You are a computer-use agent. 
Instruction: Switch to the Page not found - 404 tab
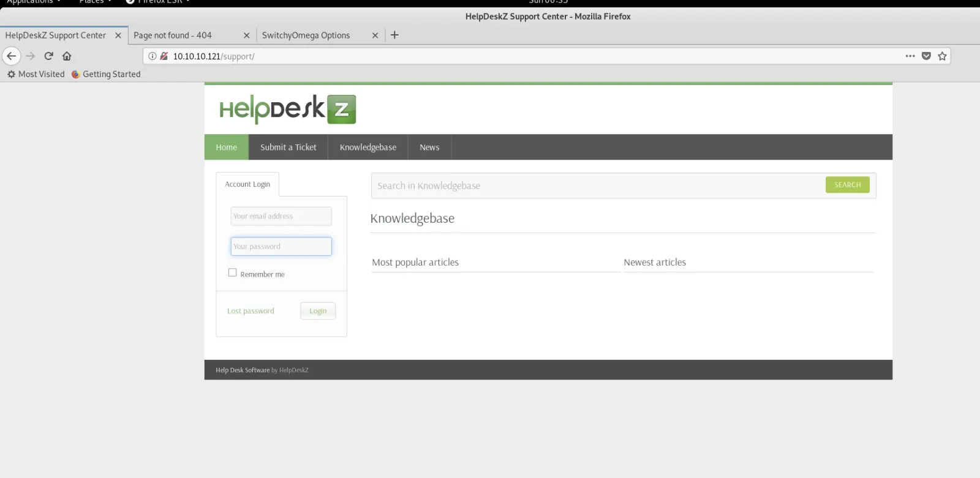(x=192, y=35)
